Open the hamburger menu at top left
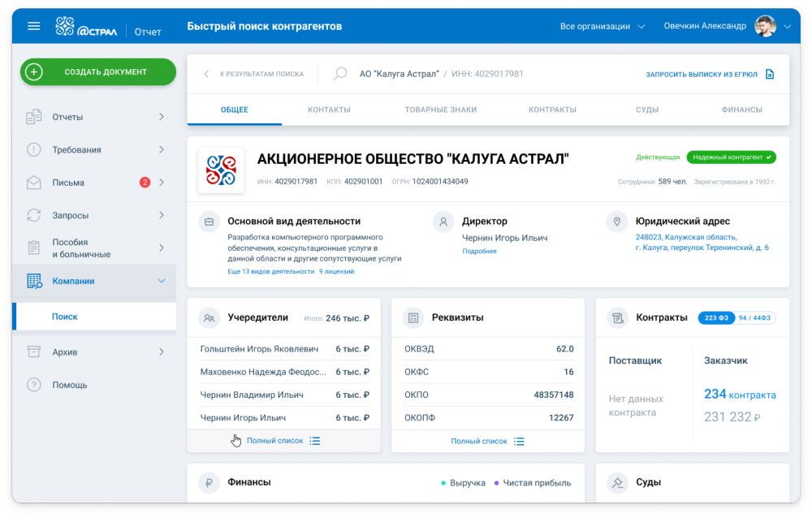Screen dimensions: 812x518 coord(33,25)
